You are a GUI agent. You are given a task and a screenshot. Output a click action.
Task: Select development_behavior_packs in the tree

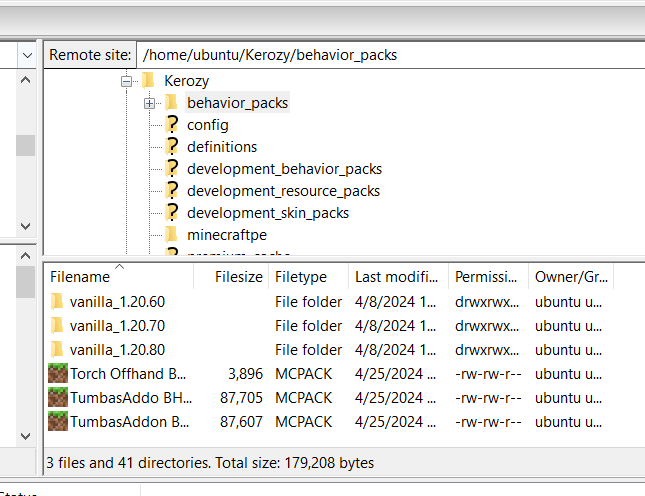(x=284, y=169)
